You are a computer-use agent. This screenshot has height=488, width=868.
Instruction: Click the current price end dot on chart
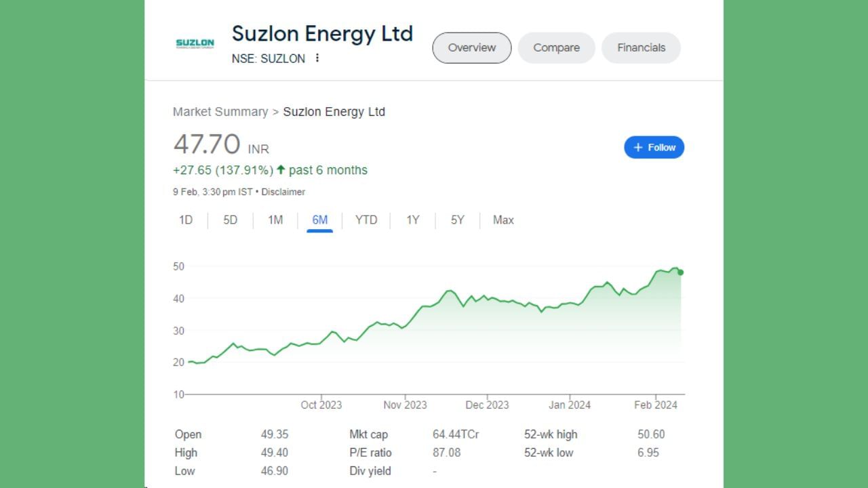click(x=680, y=272)
